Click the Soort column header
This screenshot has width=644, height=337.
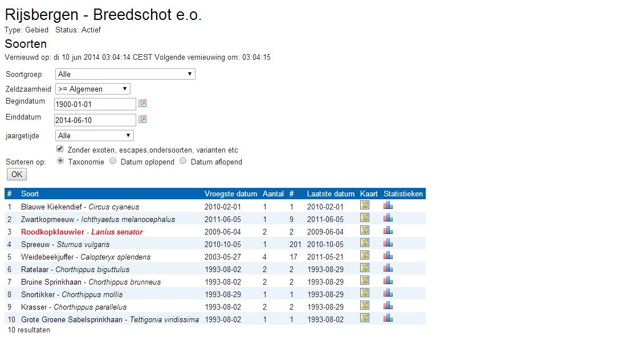[30, 194]
